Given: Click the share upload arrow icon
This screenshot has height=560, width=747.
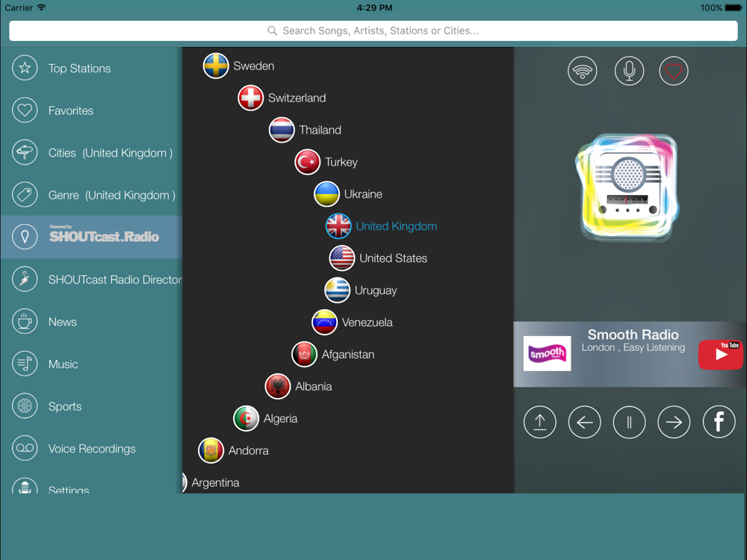Looking at the screenshot, I should pos(540,422).
